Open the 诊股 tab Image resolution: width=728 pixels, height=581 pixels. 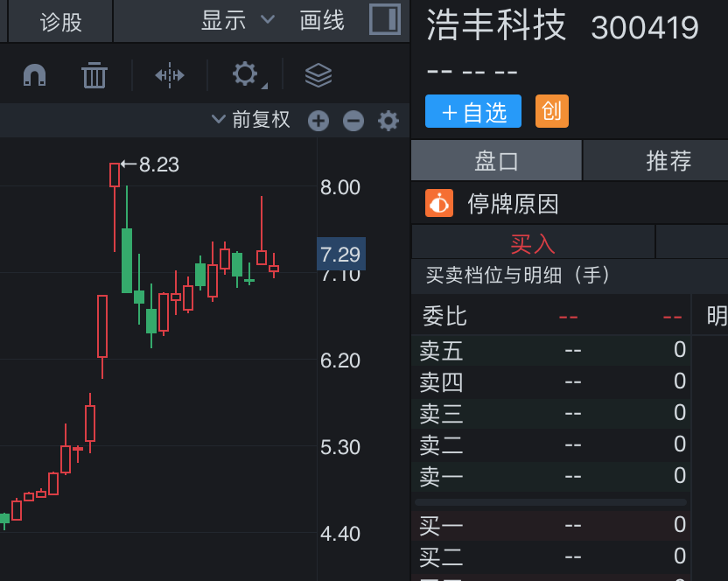click(x=61, y=21)
